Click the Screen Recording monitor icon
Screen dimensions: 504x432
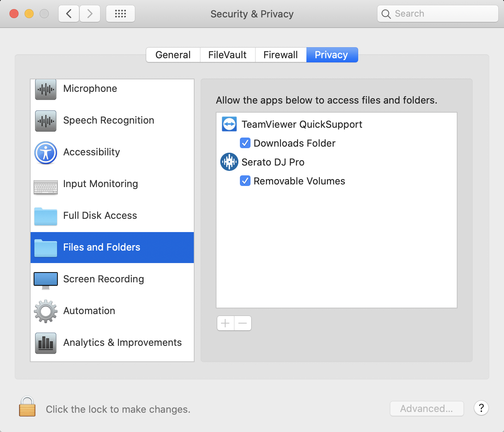[46, 280]
